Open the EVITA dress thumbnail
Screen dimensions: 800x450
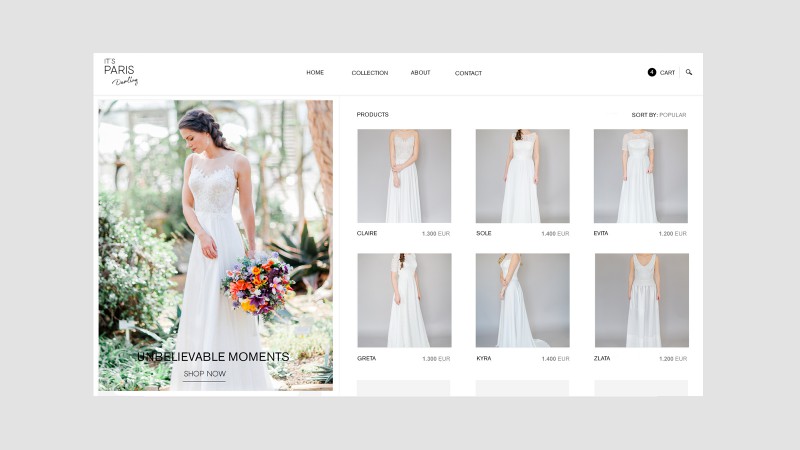641,176
